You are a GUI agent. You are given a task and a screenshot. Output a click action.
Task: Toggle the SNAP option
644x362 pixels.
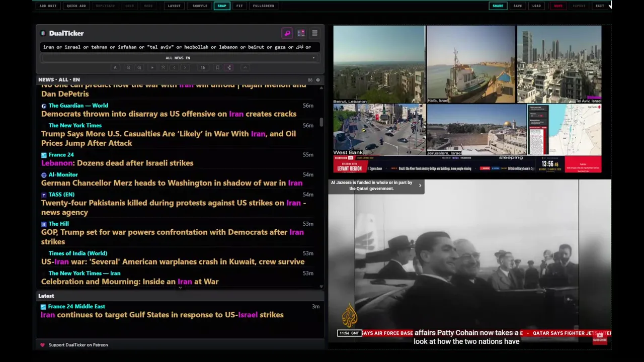point(222,6)
